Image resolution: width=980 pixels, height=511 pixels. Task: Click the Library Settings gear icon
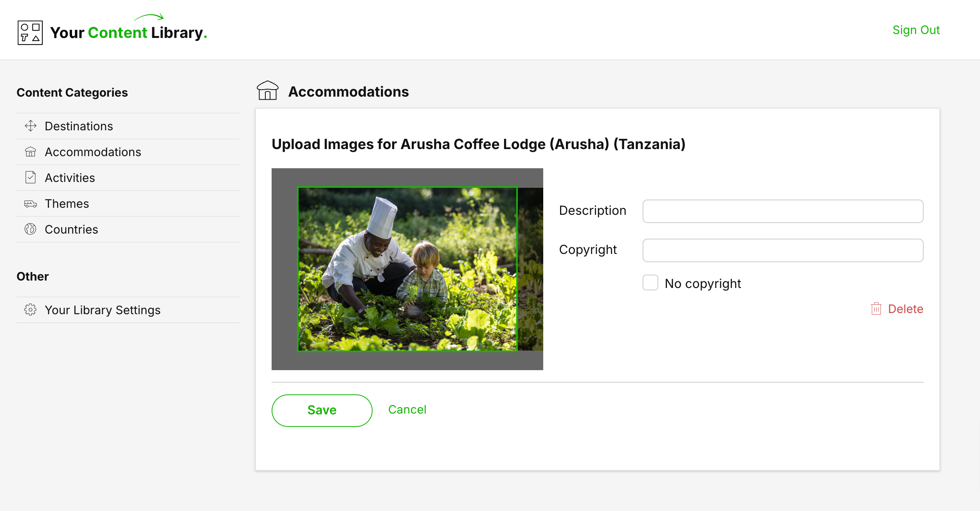(31, 310)
